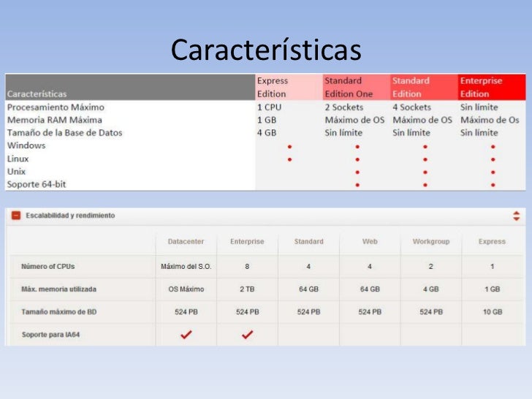Click the 4 GB cell under Express Edition
The height and width of the screenshot is (399, 532).
pos(267,133)
